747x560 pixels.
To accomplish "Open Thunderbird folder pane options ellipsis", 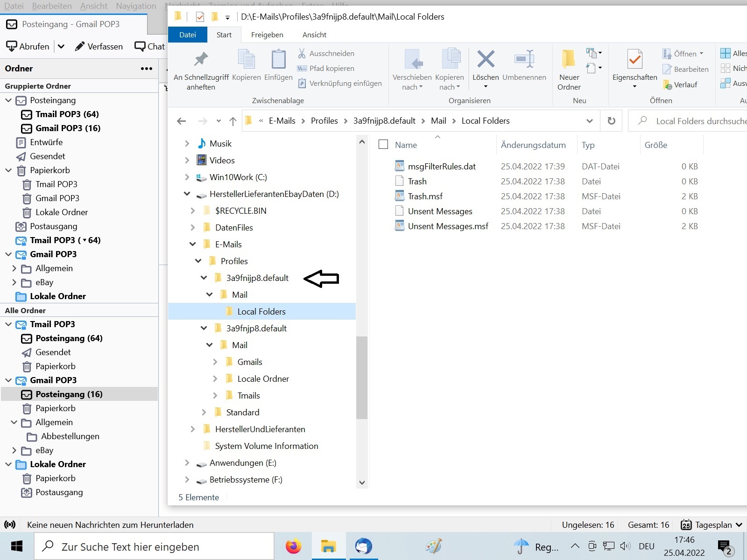I will click(x=147, y=69).
